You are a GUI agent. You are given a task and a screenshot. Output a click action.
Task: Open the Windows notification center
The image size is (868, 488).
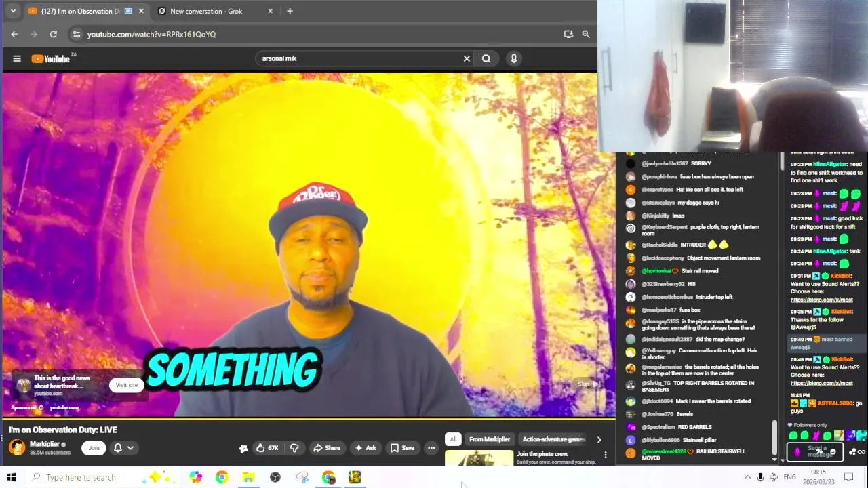pos(848,477)
